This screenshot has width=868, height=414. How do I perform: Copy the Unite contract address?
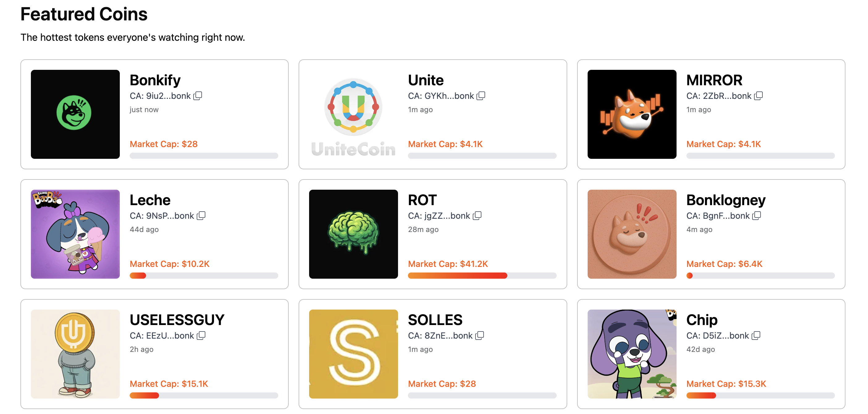coord(481,96)
